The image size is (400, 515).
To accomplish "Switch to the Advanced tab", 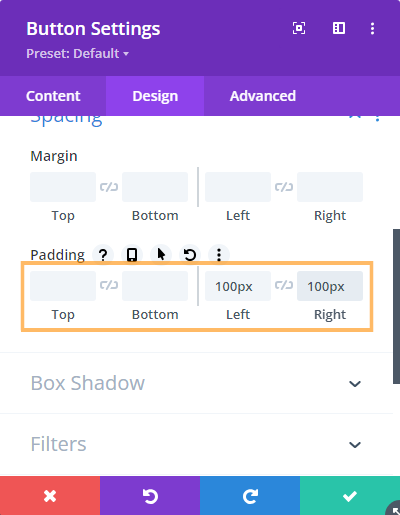I will coord(263,96).
